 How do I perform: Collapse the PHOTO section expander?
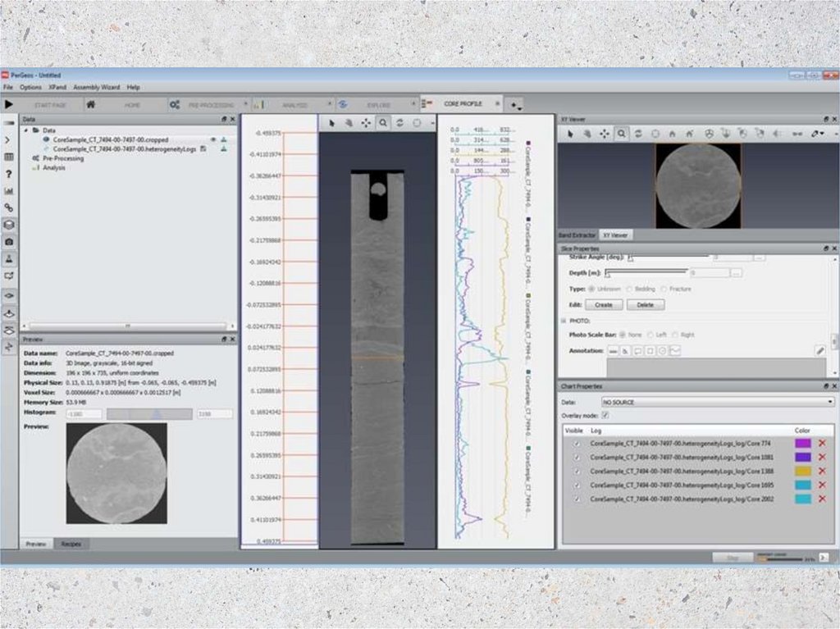click(x=564, y=321)
